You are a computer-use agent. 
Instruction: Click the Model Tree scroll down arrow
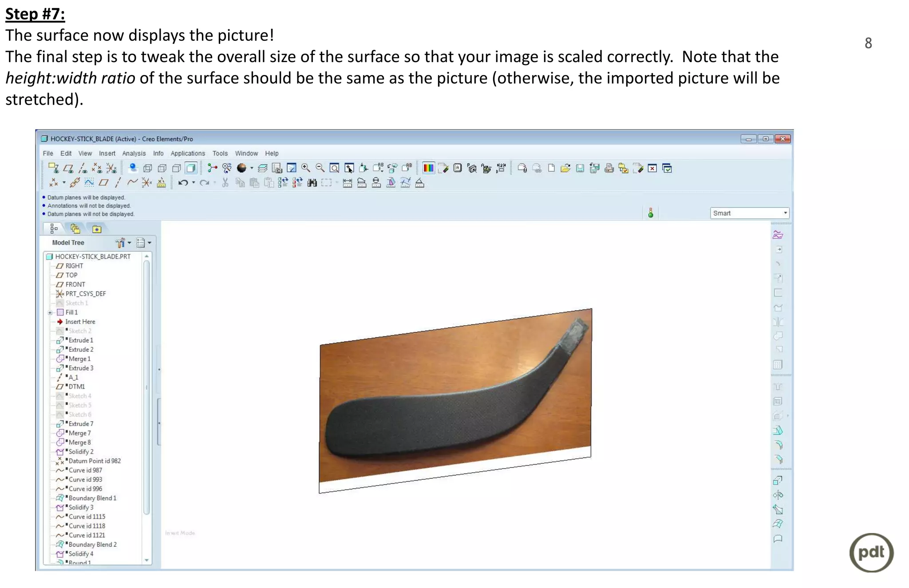pyautogui.click(x=146, y=560)
